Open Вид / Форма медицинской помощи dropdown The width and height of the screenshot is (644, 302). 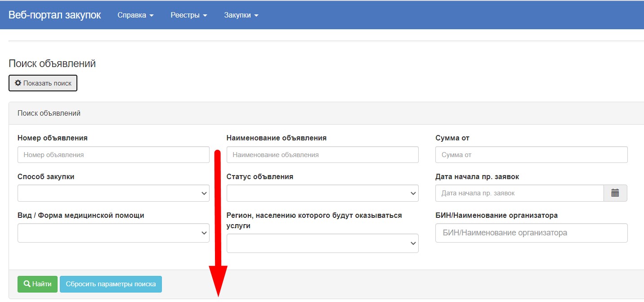click(113, 233)
